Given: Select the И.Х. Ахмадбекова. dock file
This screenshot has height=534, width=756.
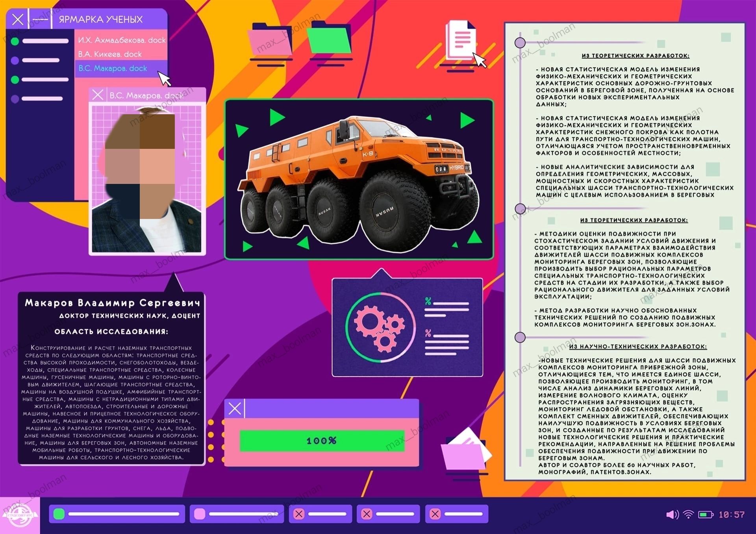Looking at the screenshot, I should pos(122,40).
